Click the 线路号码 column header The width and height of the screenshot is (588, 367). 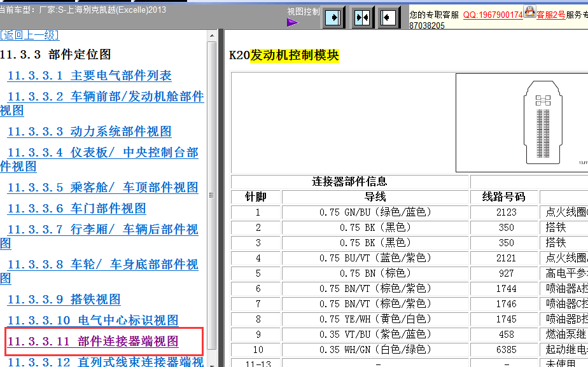pos(503,197)
